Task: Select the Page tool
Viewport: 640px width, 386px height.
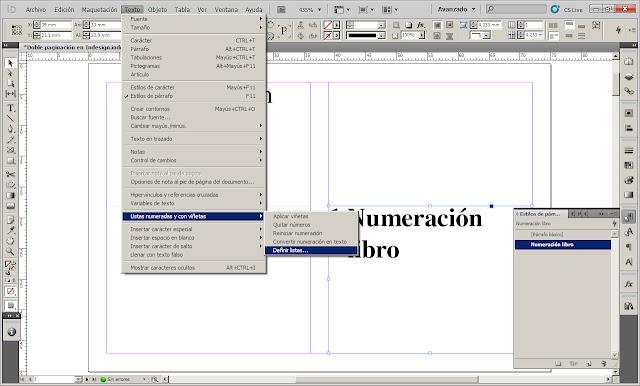Action: tap(11, 84)
